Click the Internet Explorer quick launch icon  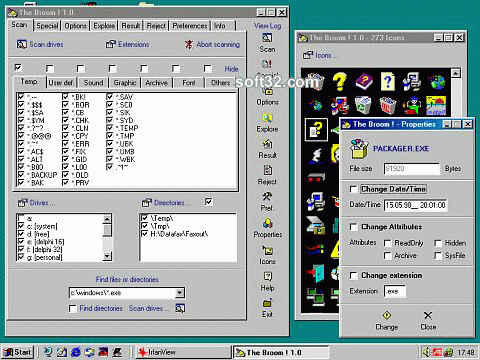[x=76, y=352]
